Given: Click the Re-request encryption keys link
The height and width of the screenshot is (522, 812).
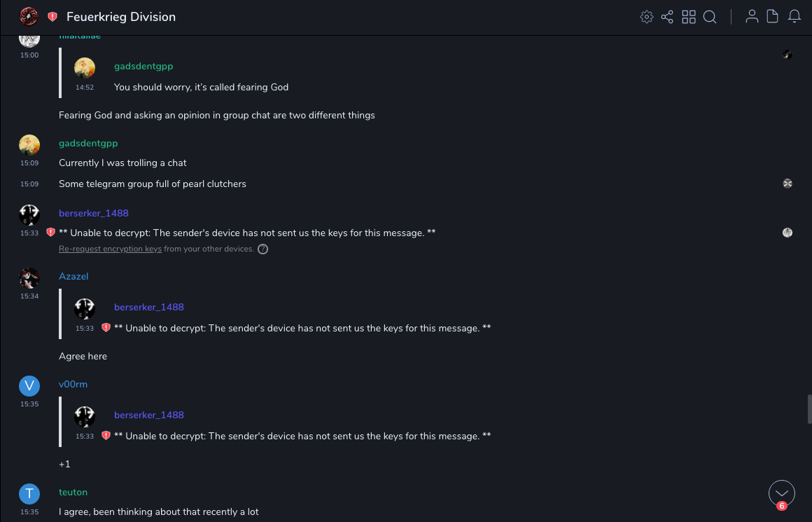Looking at the screenshot, I should pos(110,249).
